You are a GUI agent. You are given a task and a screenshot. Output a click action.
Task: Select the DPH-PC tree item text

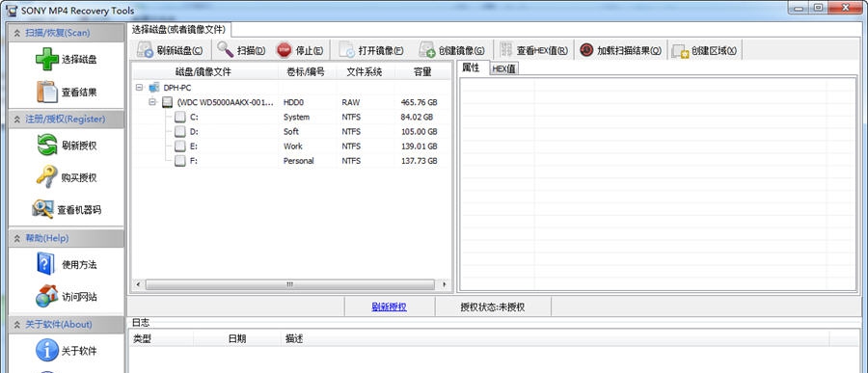click(177, 88)
